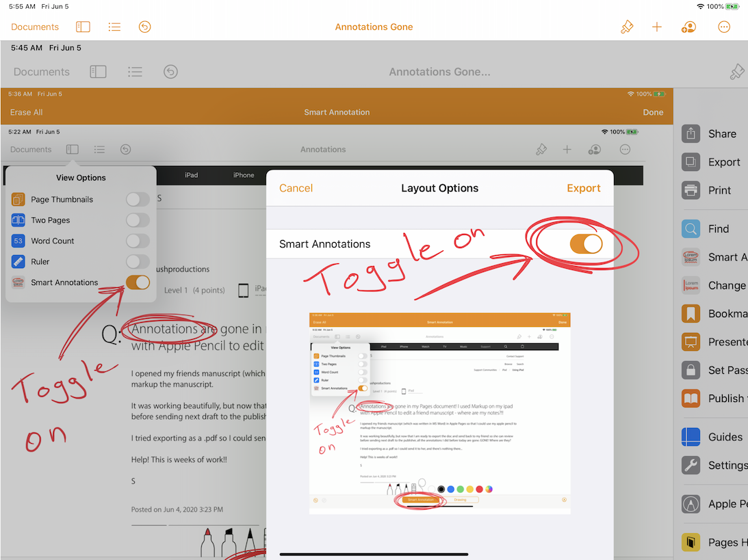The image size is (748, 560).
Task: Tap the gray plus icon right of Annotations title
Action: click(567, 150)
